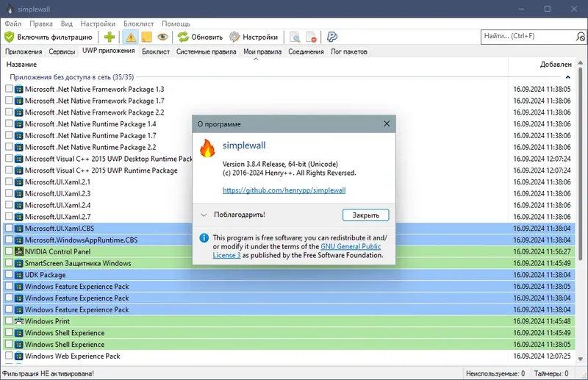
Task: Check the .Net Native Runtime Package 1.4 box
Action: [9, 123]
